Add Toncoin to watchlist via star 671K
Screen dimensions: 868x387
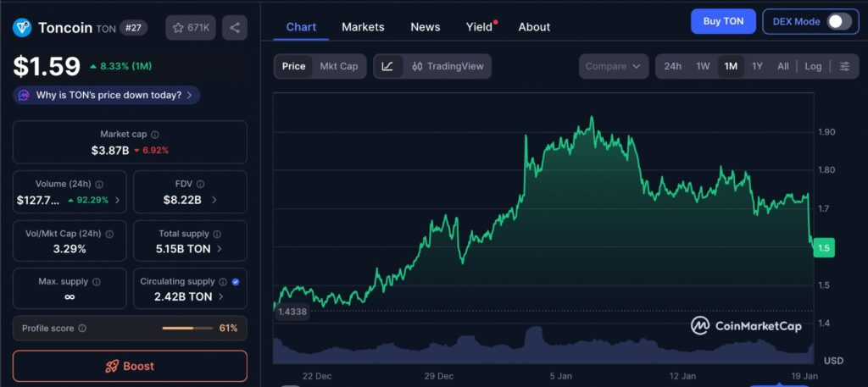pyautogui.click(x=192, y=28)
